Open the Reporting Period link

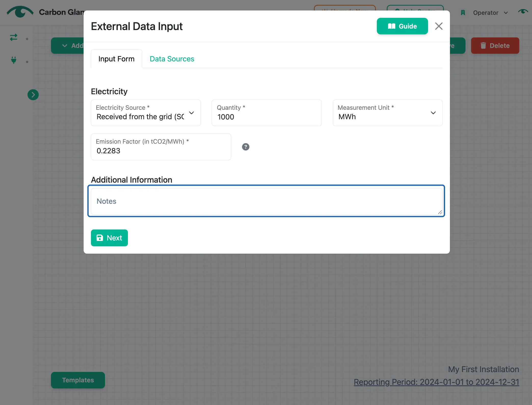pyautogui.click(x=436, y=382)
